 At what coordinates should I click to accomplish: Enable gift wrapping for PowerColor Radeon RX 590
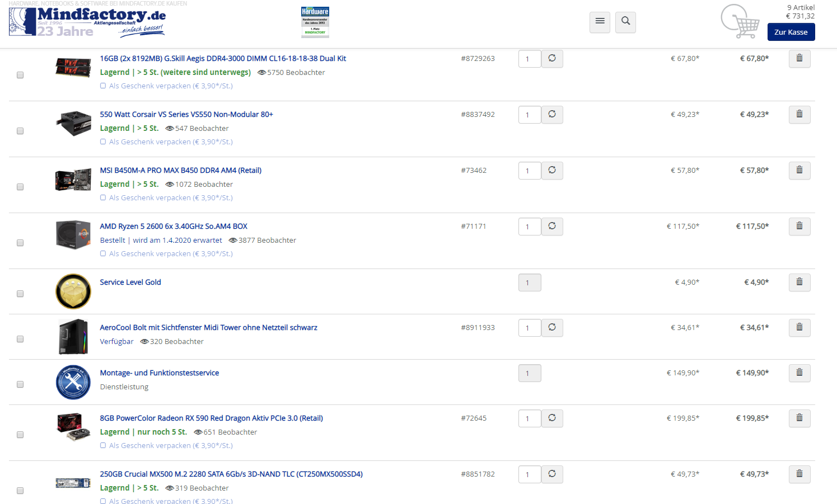pos(103,445)
